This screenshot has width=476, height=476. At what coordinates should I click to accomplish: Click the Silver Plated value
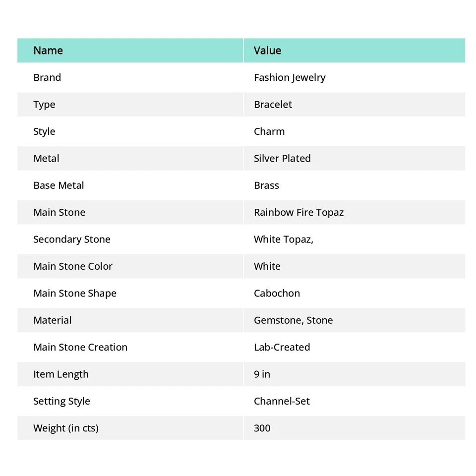coord(282,159)
